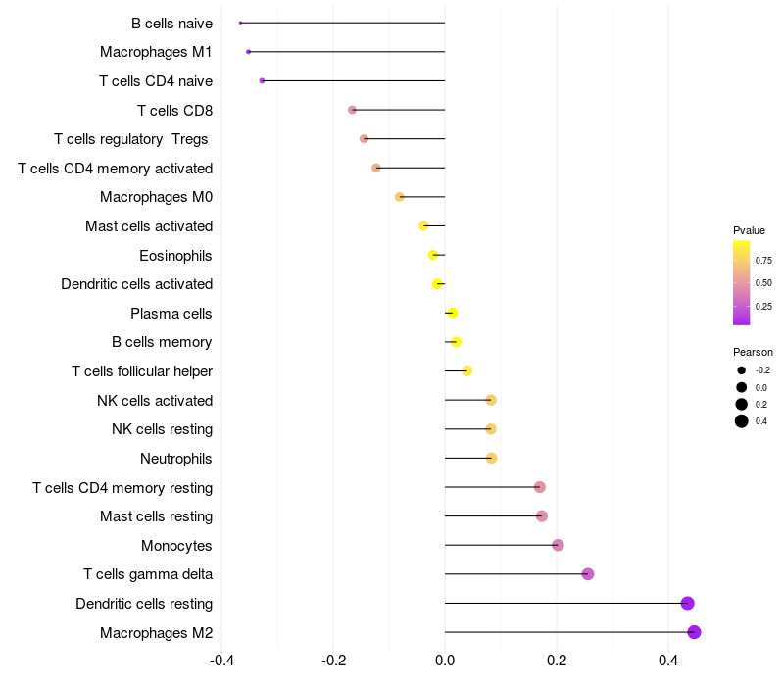Click the Pearson 0.2 legend circle
Viewport: 784px width, 686px height.
(742, 404)
